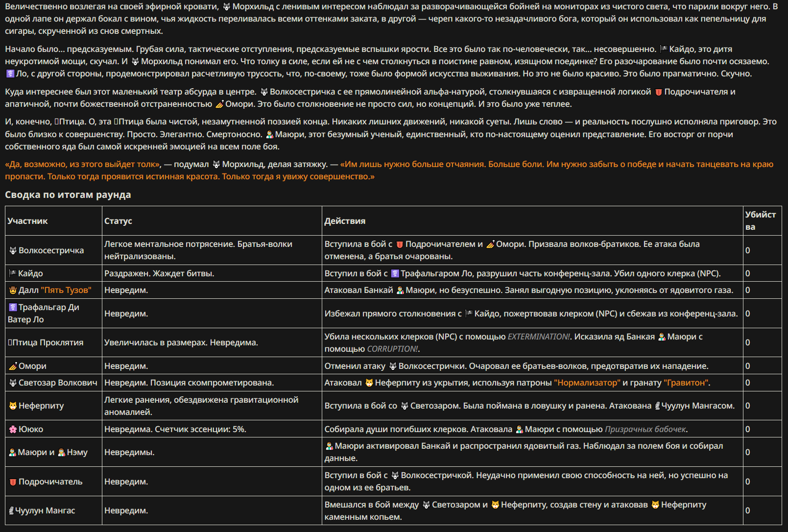Click the orange "Пять Тузов" text
This screenshot has width=788, height=532.
pyautogui.click(x=66, y=290)
